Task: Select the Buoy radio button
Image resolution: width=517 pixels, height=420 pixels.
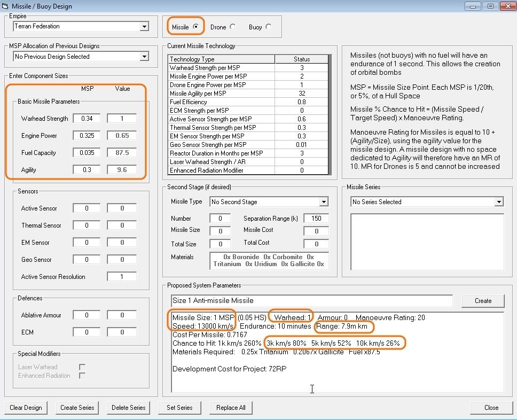Action: coord(269,27)
